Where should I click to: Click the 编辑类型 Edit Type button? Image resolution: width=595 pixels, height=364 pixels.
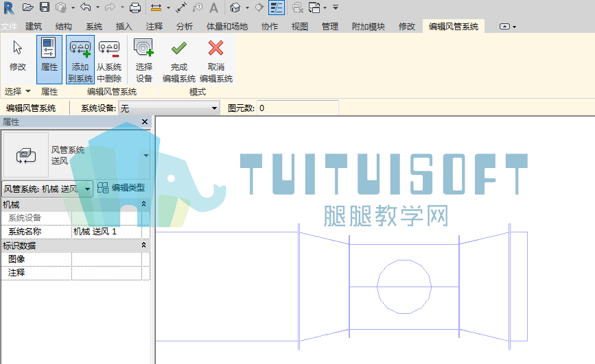click(121, 188)
